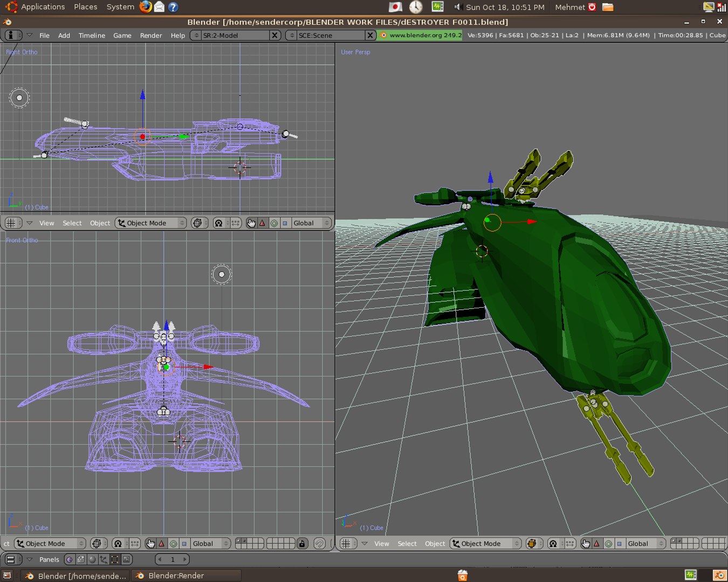The width and height of the screenshot is (728, 582).
Task: Select the Object context icon in Panels header
Action: coord(103,559)
